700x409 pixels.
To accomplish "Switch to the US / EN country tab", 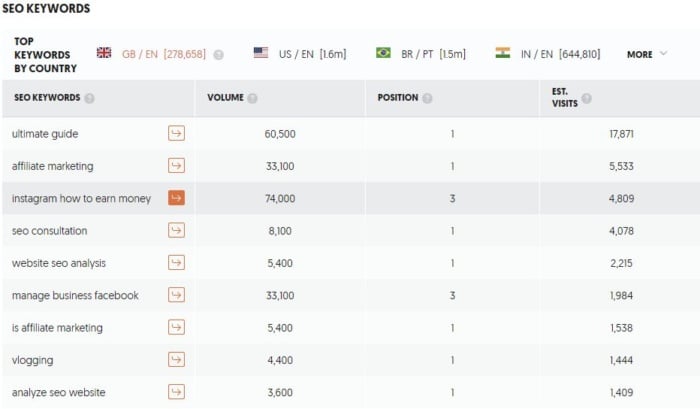I will [300, 54].
